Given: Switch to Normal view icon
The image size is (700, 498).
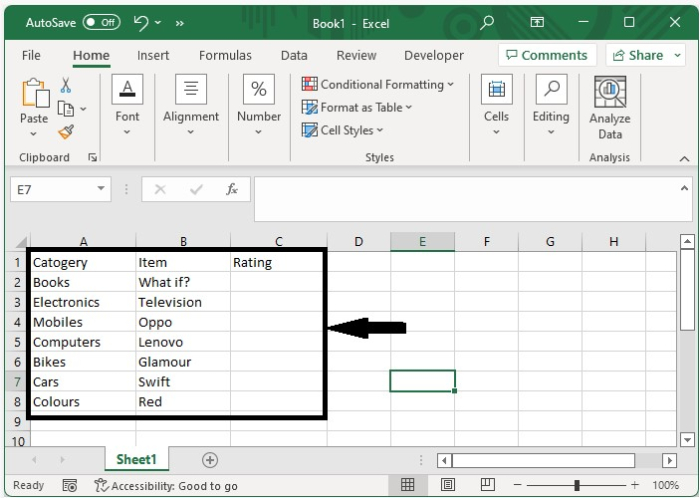Looking at the screenshot, I should click(408, 485).
